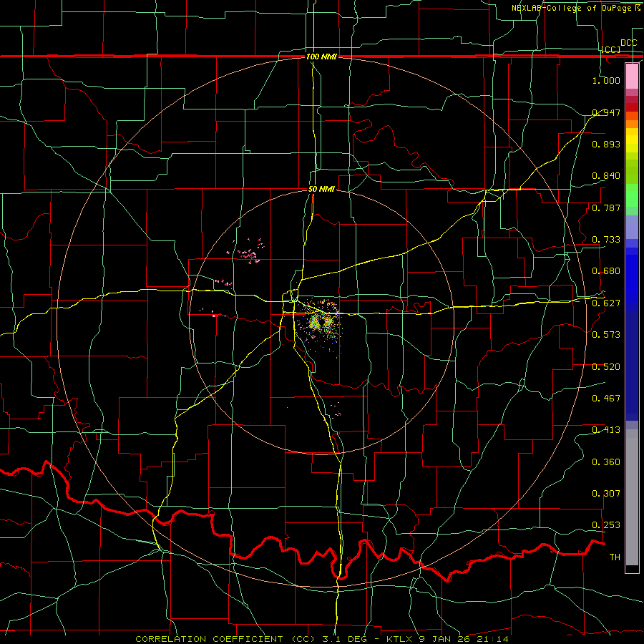
Task: Click the 1.000 value on the color scale
Action: (x=606, y=80)
